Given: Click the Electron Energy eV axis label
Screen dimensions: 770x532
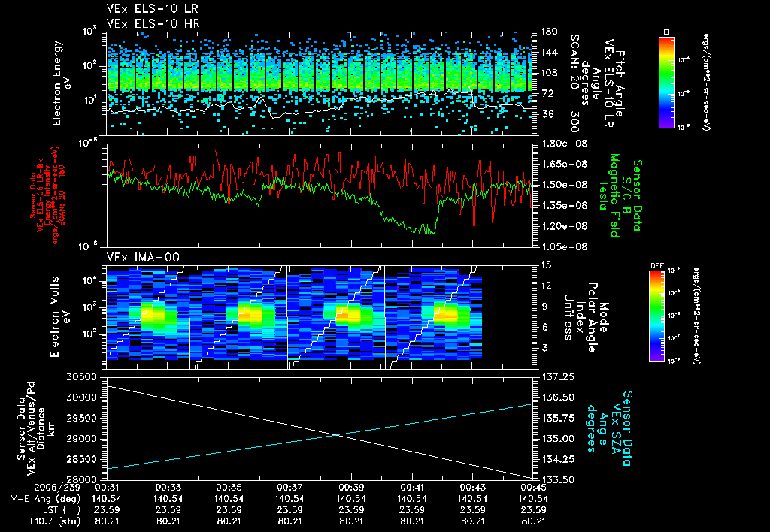Looking at the screenshot, I should (62, 83).
